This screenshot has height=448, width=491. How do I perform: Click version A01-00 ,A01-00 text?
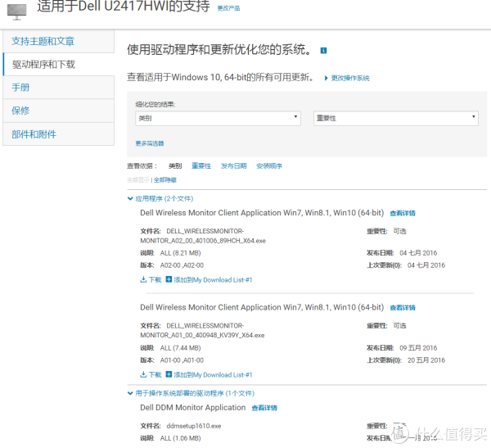pyautogui.click(x=182, y=360)
